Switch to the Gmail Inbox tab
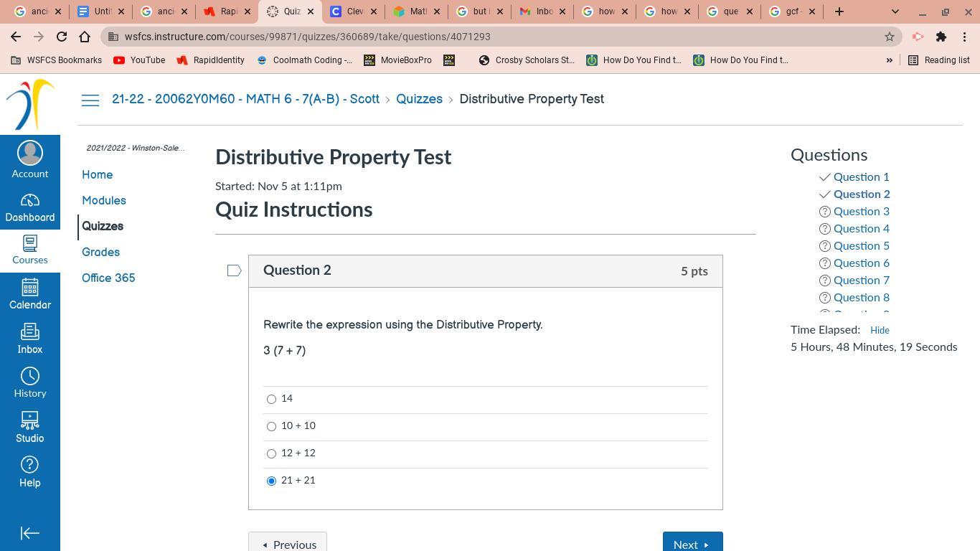This screenshot has height=551, width=980. point(542,11)
